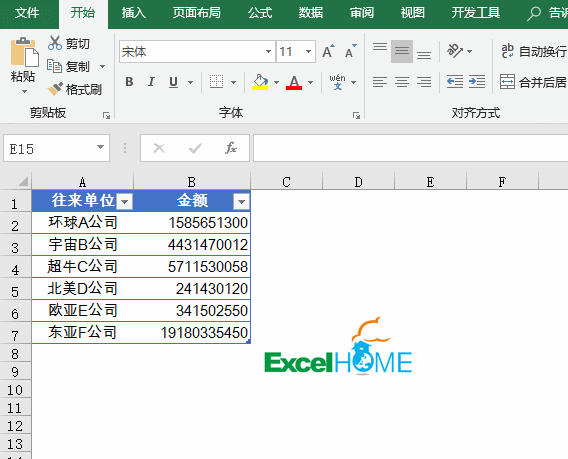Screen dimensions: 568x459
Task: Click the Paste clipboard icon
Action: (x=24, y=53)
